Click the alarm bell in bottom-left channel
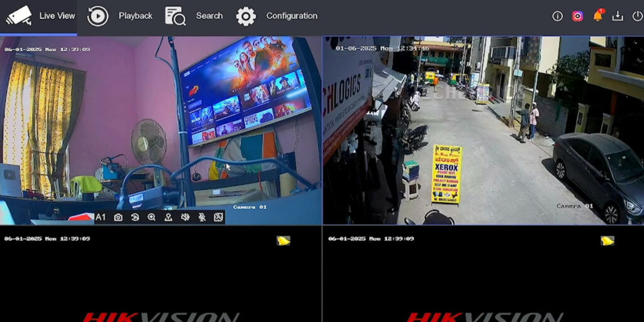The width and height of the screenshot is (644, 322). [x=284, y=241]
